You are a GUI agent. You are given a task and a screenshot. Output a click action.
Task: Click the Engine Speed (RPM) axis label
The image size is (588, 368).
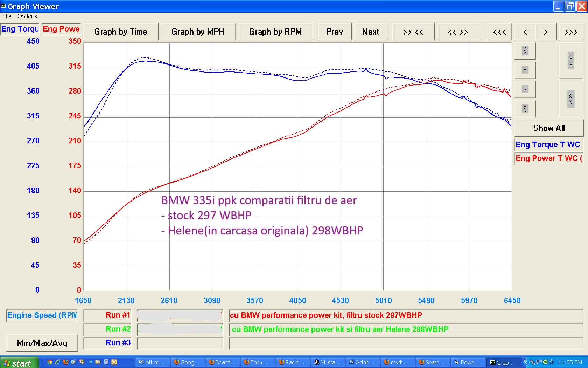tap(42, 315)
